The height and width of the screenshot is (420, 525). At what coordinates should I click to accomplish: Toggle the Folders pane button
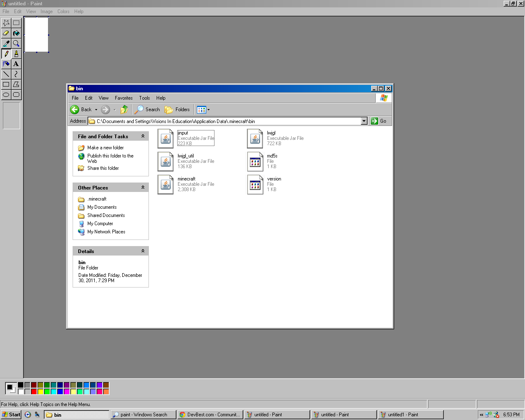177,110
